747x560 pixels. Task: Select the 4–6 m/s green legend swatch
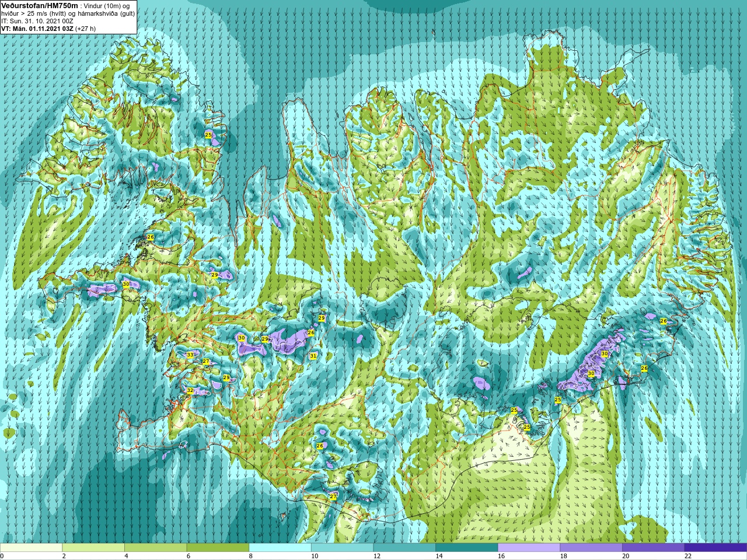(x=155, y=548)
